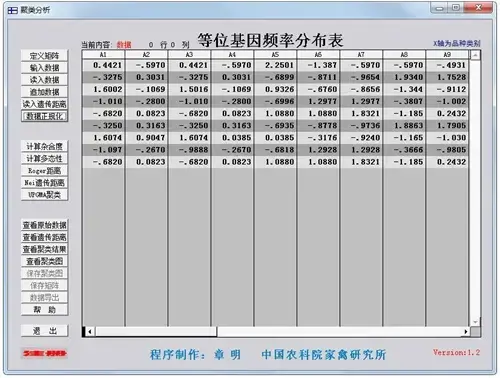Click cell with value -.6996

coord(275,101)
